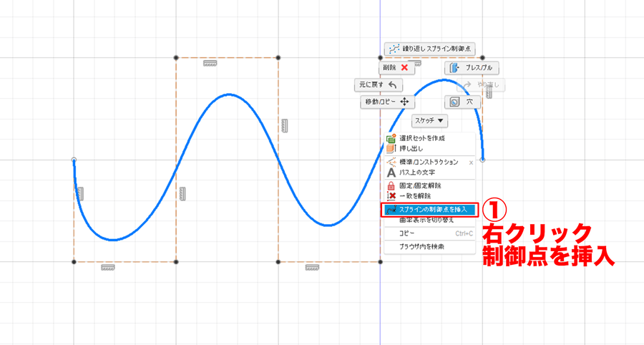644x345 pixels.
Task: Click the spline's left open endpoint
Action: [x=74, y=160]
